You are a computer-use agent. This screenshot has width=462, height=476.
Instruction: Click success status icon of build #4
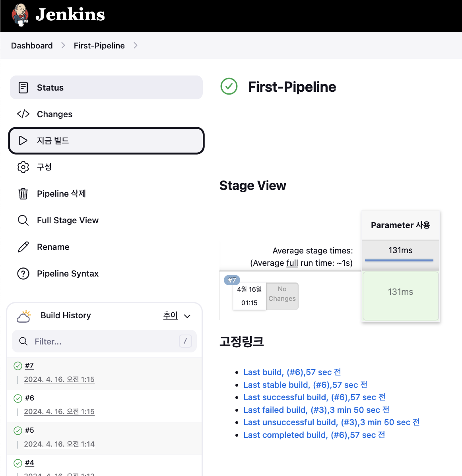[x=18, y=463]
